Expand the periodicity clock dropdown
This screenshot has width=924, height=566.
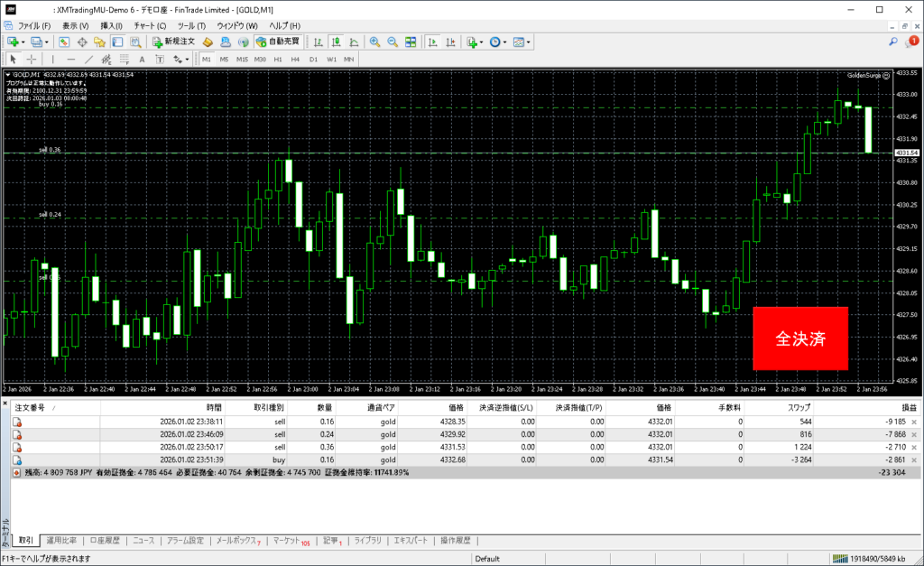506,42
